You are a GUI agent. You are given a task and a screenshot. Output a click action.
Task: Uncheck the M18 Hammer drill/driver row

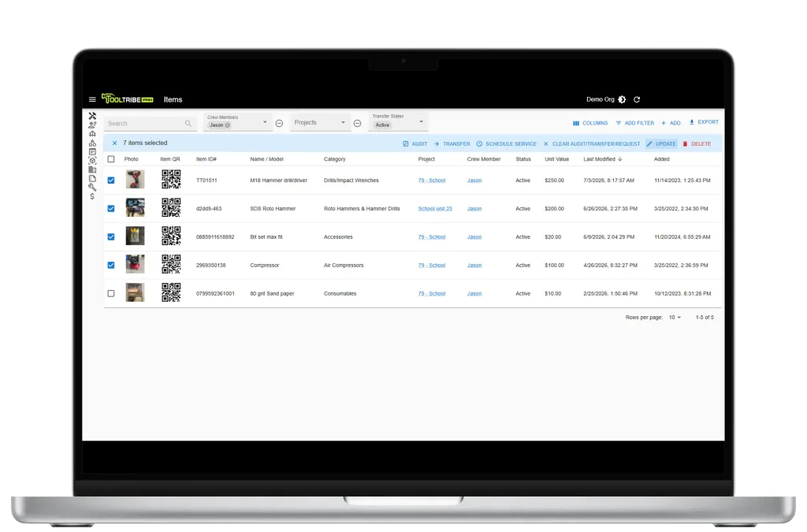coord(111,180)
